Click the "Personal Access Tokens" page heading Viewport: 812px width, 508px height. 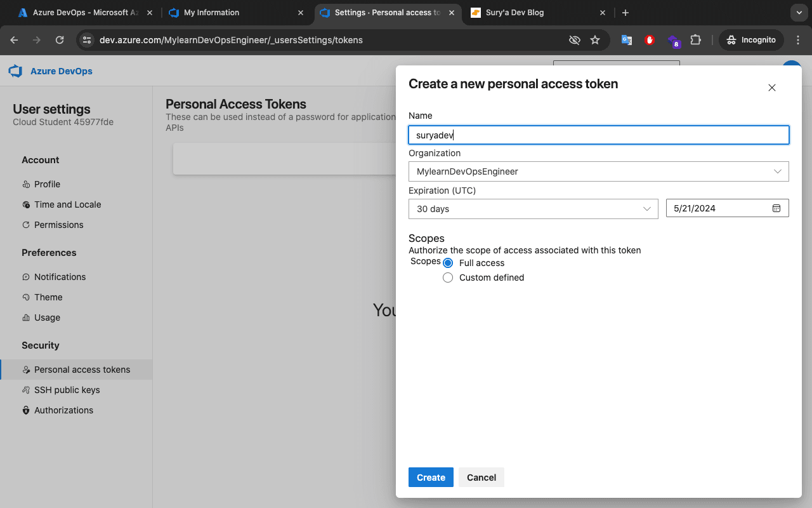pos(236,104)
